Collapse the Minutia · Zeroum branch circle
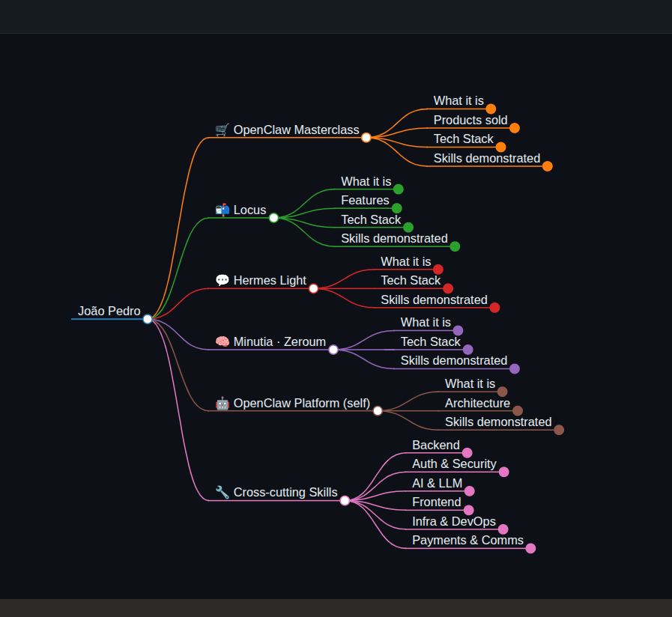Image resolution: width=672 pixels, height=617 pixels. pyautogui.click(x=333, y=350)
